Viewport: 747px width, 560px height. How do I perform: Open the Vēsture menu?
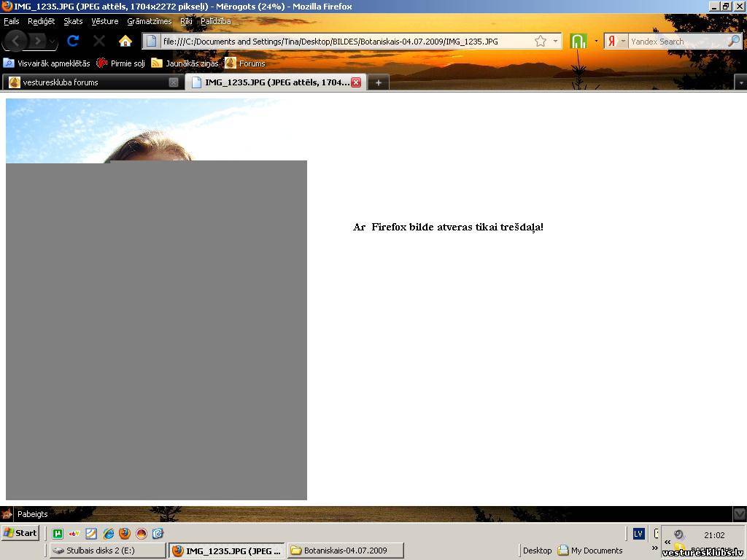click(x=105, y=21)
